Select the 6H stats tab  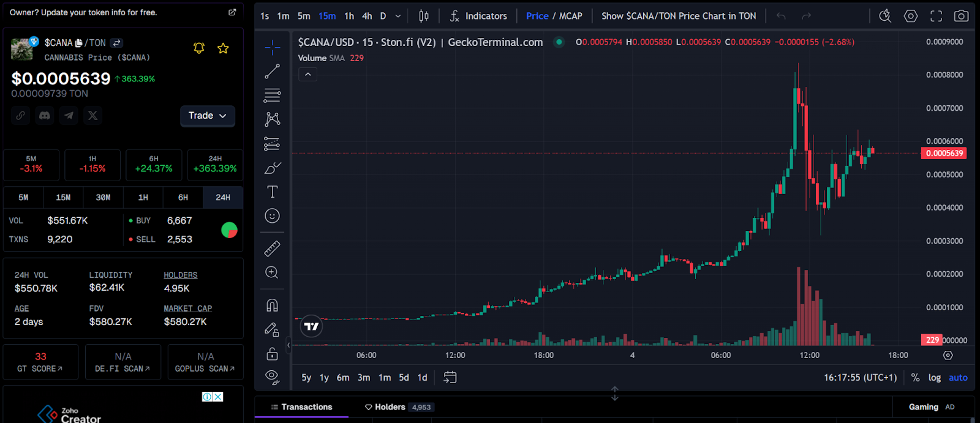tap(183, 197)
